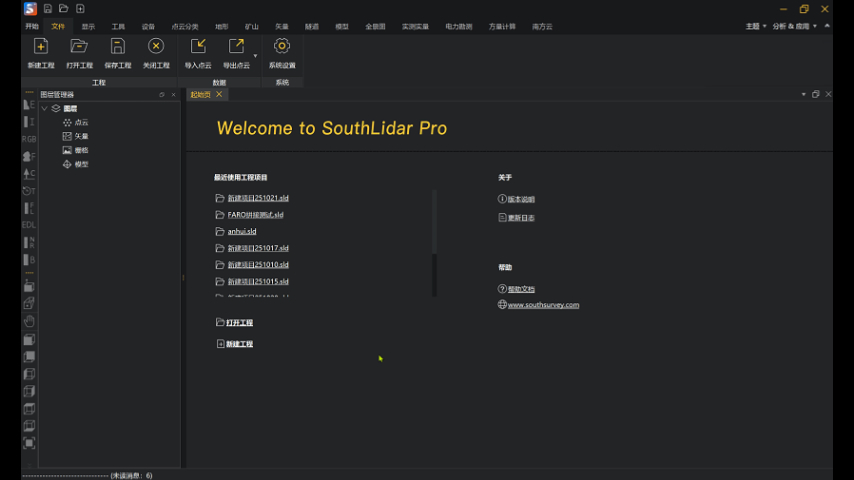Open recent project anhui.sld
This screenshot has height=480, width=854.
click(242, 231)
